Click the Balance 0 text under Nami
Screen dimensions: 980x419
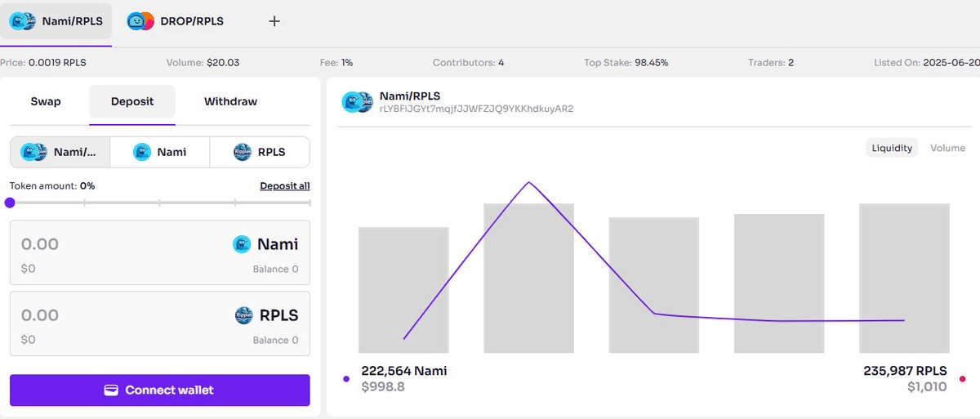(275, 270)
